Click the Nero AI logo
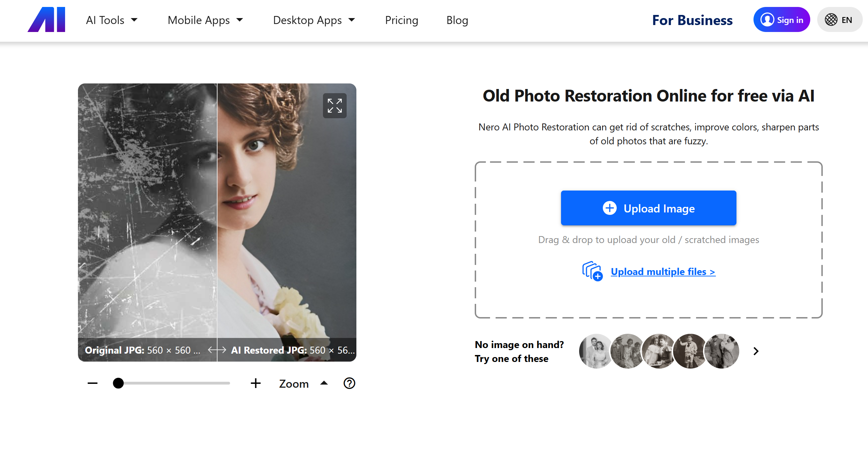Screen dimensions: 868x452 pos(46,20)
